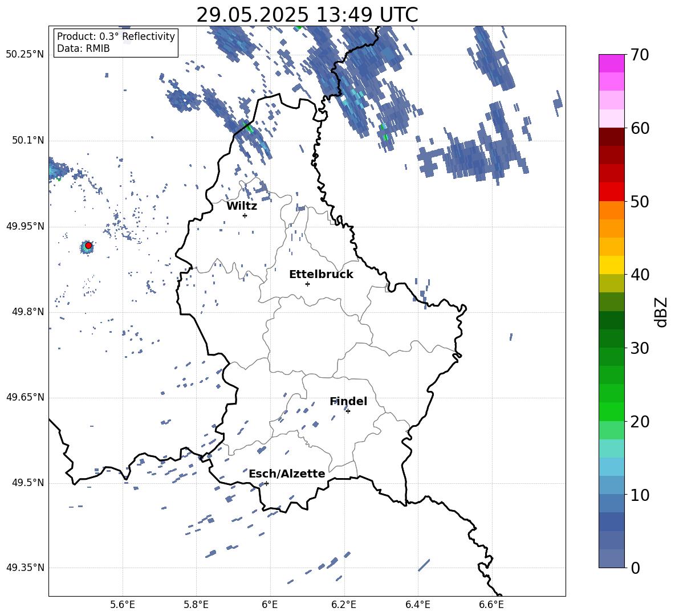Click the latitude label '49.95°N'
Image resolution: width=675 pixels, height=616 pixels.
click(x=25, y=226)
